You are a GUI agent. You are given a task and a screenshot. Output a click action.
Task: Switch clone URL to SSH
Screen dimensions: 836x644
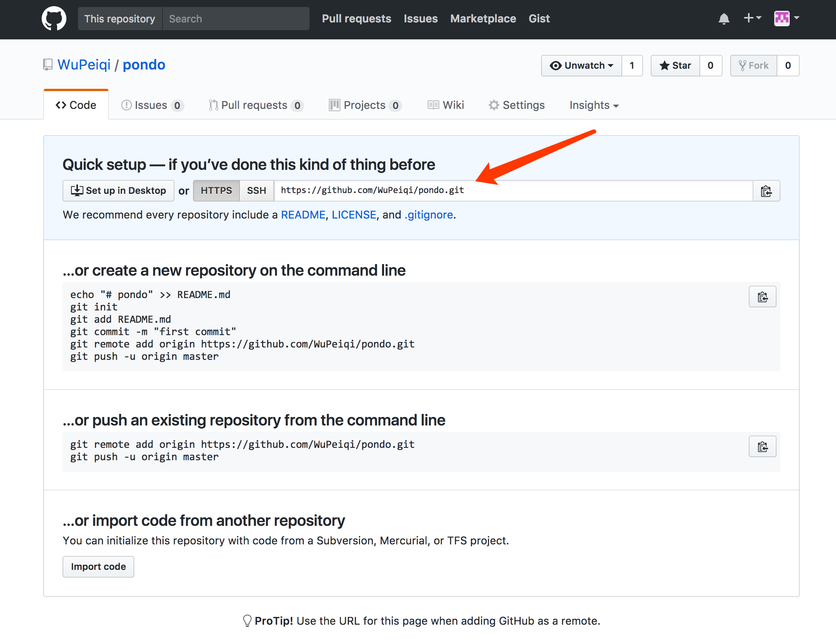(257, 191)
